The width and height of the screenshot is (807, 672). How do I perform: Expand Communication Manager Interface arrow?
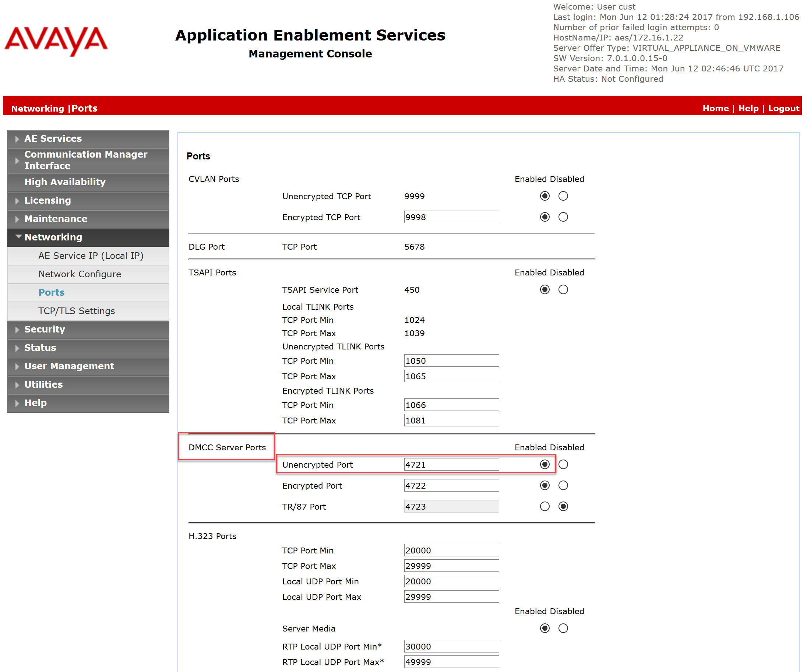17,161
